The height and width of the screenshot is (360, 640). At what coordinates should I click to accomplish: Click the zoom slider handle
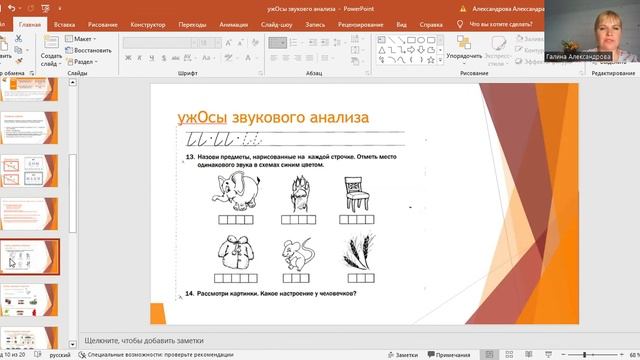pos(584,355)
